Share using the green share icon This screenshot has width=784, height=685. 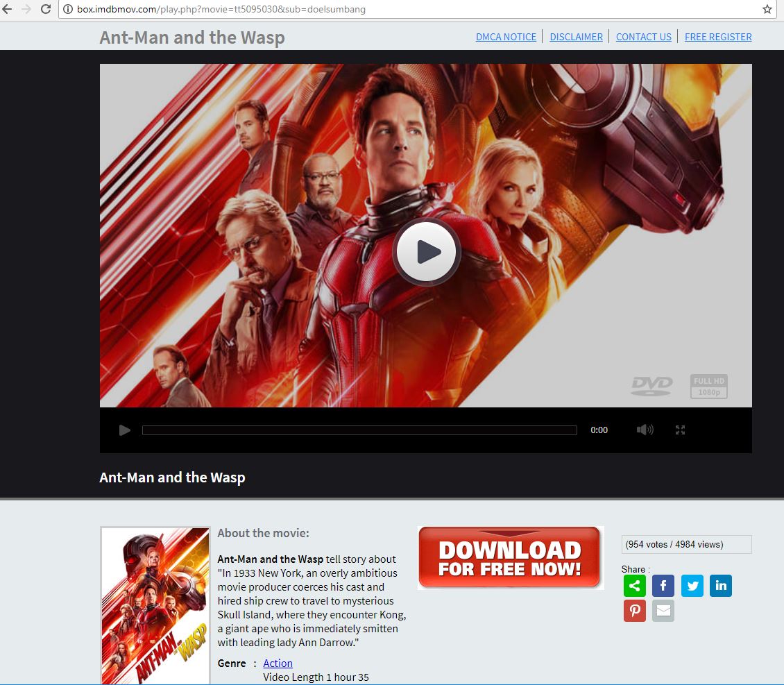tap(635, 586)
